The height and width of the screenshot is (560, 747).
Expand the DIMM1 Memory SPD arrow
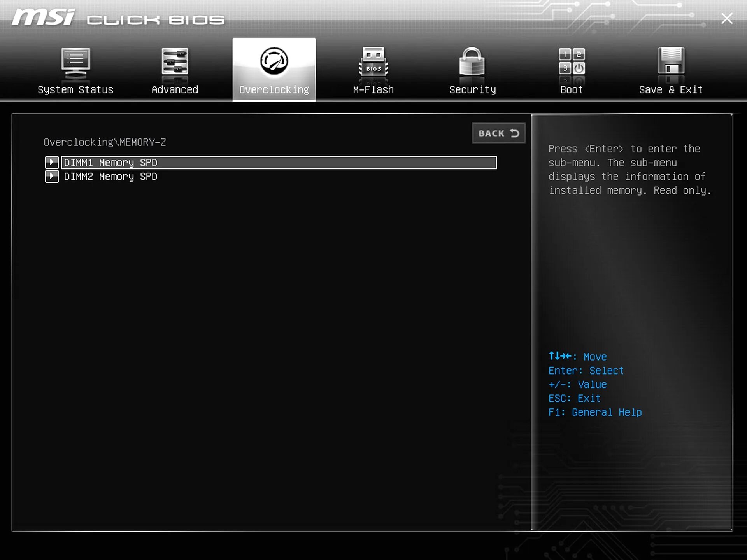[x=52, y=162]
